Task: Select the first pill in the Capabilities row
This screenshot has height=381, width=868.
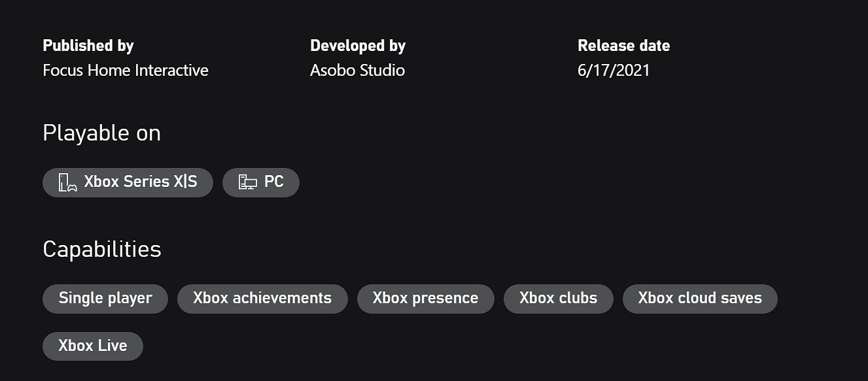Action: coord(105,298)
